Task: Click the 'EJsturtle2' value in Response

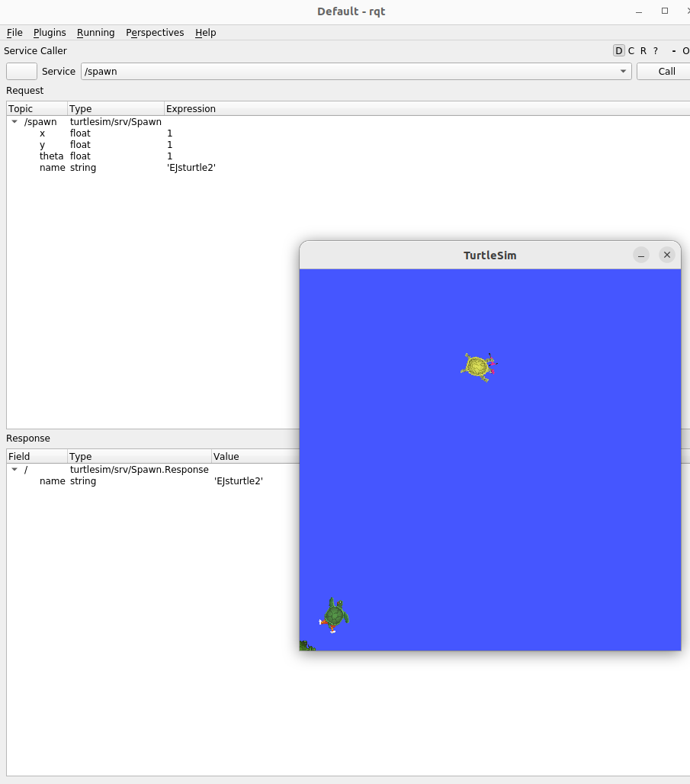Action: click(239, 481)
